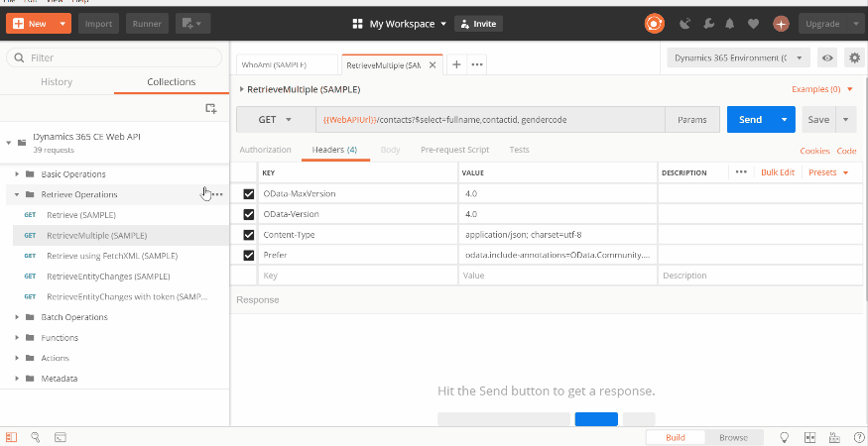This screenshot has width=868, height=446.
Task: Open settings wrench icon in header
Action: pos(708,24)
